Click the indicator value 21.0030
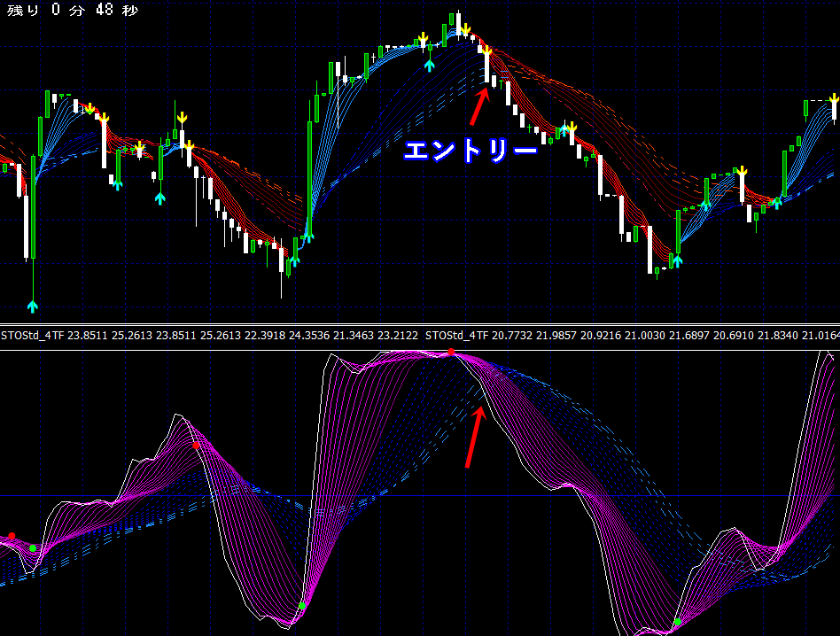This screenshot has width=840, height=636. 645,336
